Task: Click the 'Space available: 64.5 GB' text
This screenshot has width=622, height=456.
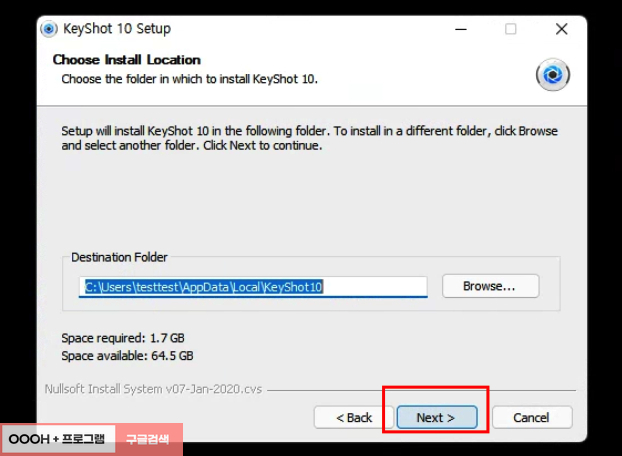Action: tap(127, 356)
